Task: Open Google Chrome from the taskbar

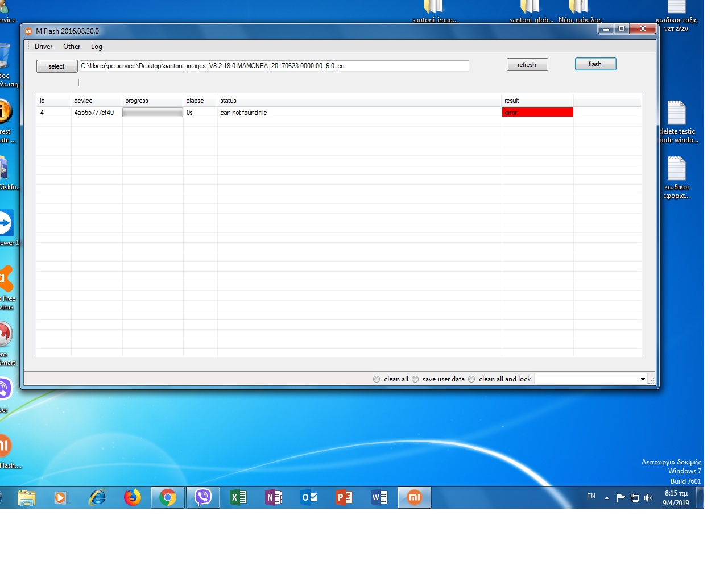Action: coord(167,498)
